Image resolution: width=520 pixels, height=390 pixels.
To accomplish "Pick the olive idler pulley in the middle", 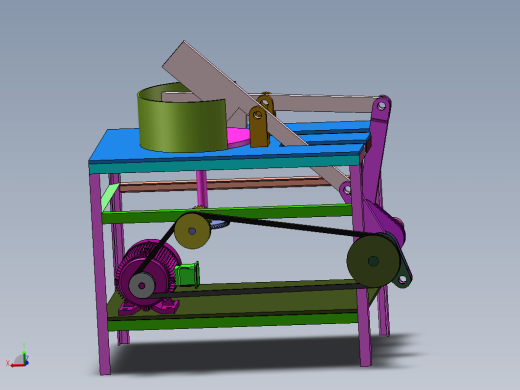I will pos(192,231).
